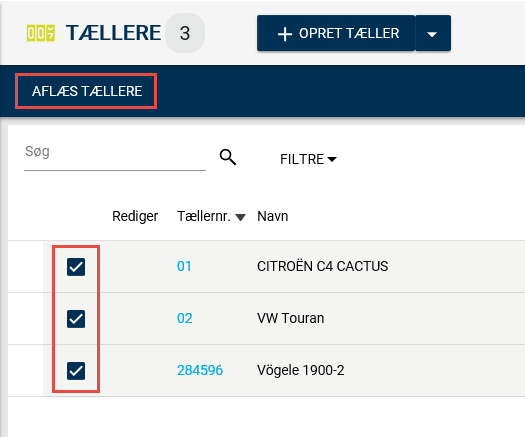The width and height of the screenshot is (525, 437).
Task: Click the magnifying glass search icon
Action: click(228, 157)
